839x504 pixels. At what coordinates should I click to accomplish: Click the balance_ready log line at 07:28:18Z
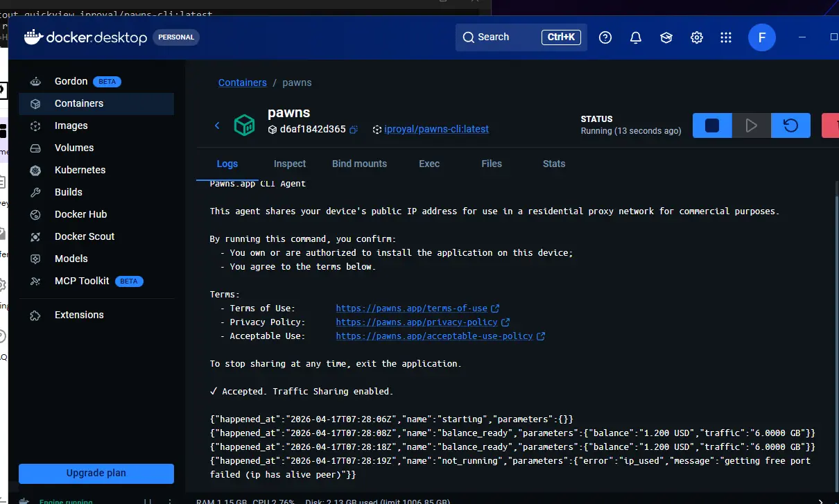[512, 447]
